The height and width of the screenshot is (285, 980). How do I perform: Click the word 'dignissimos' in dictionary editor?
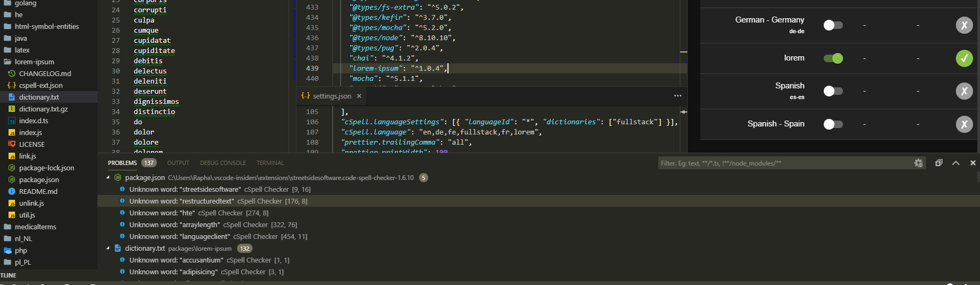tap(156, 101)
